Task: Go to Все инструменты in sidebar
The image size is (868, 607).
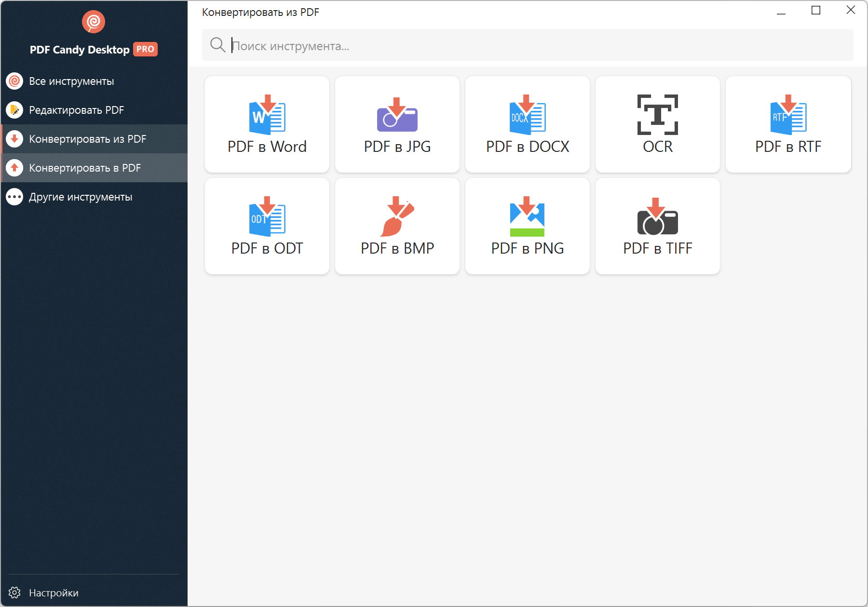Action: [71, 81]
